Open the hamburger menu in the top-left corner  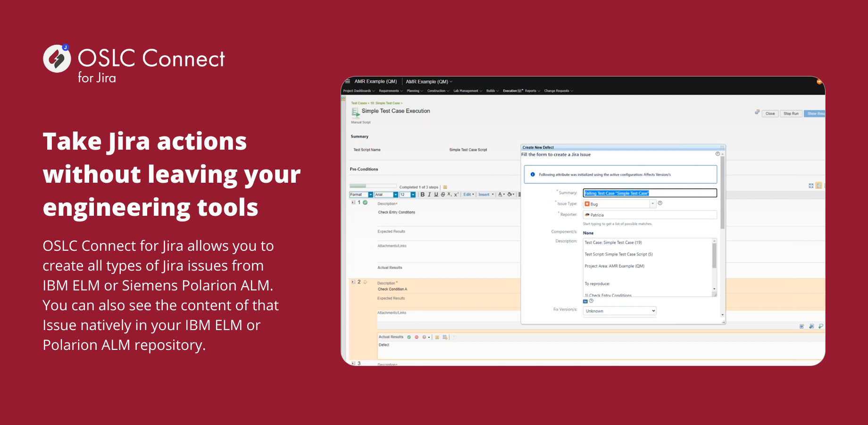tap(348, 81)
